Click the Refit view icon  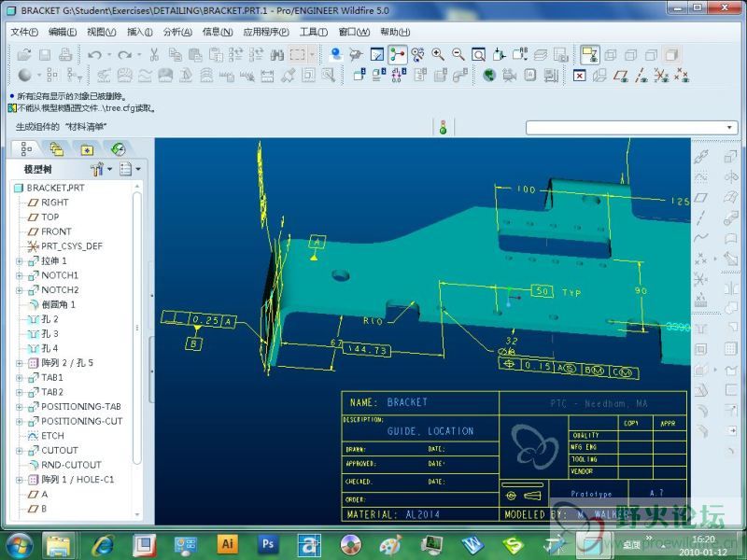point(478,55)
